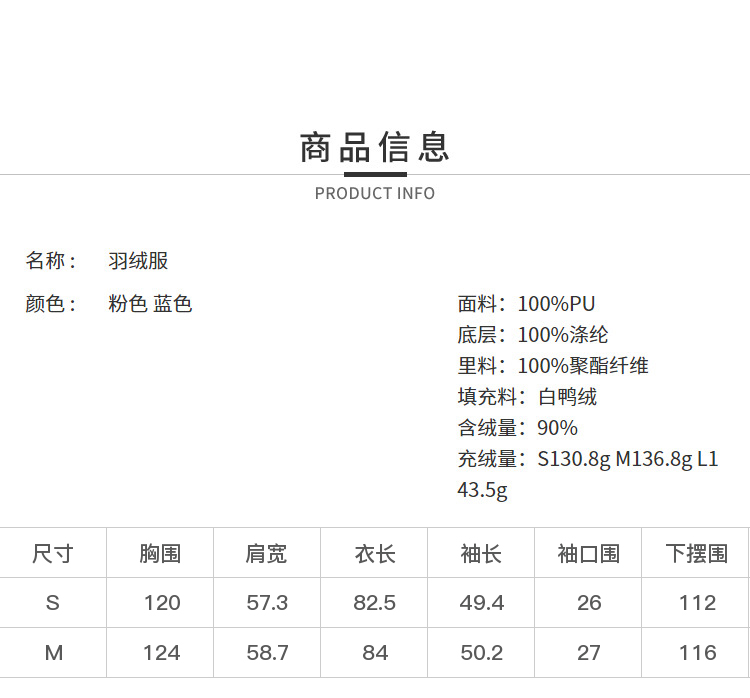Click hem value 116 in row M
This screenshot has width=750, height=698.
(697, 653)
